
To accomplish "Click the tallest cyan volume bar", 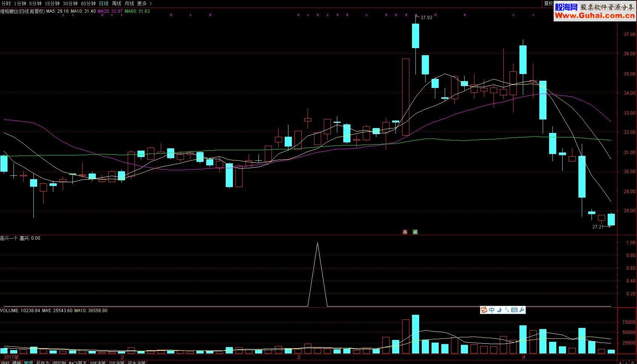I will tap(415, 334).
